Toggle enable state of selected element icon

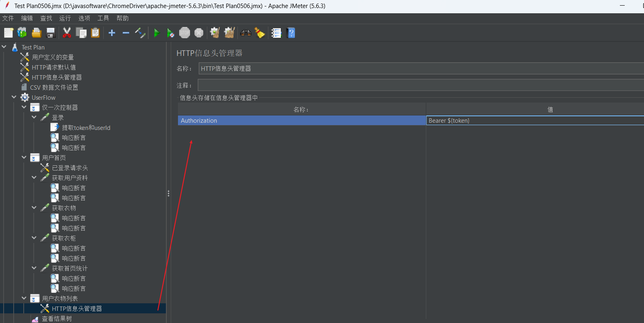point(140,33)
